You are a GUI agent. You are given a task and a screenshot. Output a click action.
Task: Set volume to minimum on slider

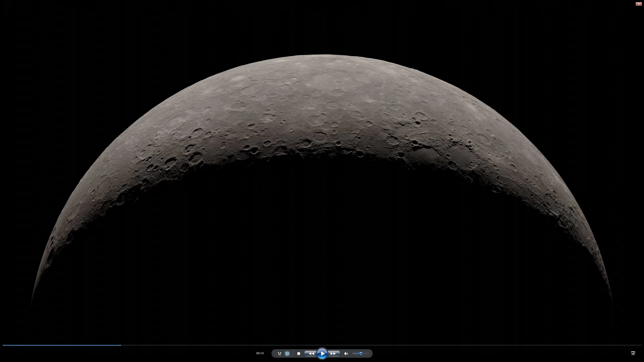353,353
